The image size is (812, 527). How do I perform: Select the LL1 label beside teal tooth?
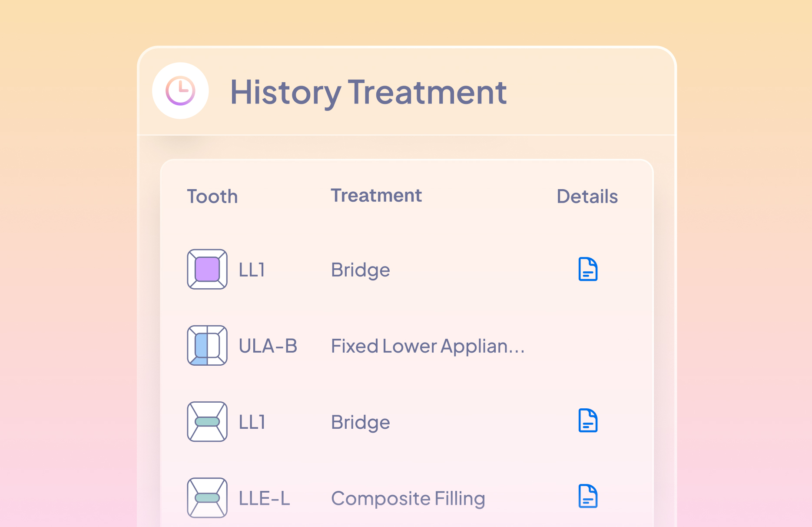[x=252, y=422]
